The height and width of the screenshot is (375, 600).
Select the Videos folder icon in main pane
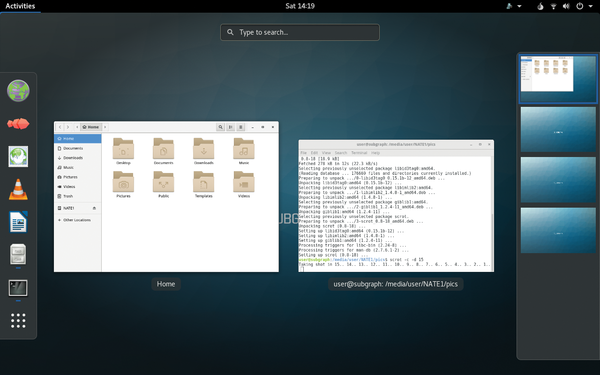point(244,182)
